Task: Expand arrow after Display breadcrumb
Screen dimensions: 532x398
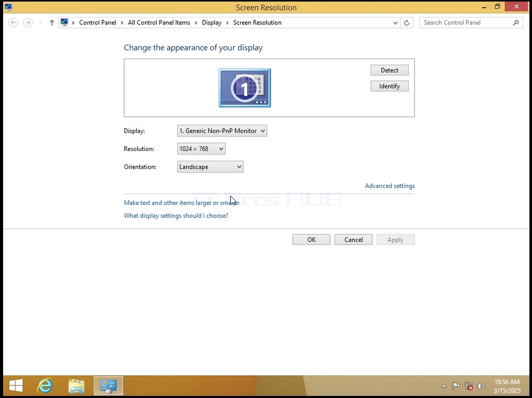Action: pos(228,23)
